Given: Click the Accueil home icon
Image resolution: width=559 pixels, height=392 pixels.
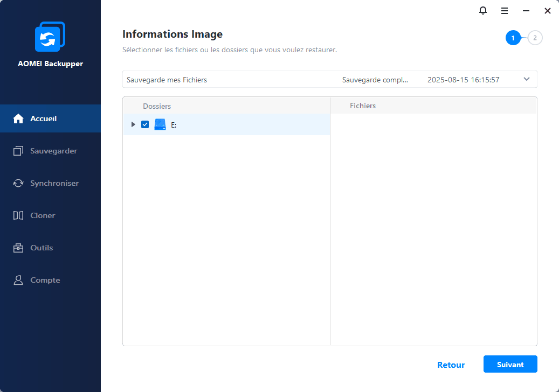Looking at the screenshot, I should point(18,118).
